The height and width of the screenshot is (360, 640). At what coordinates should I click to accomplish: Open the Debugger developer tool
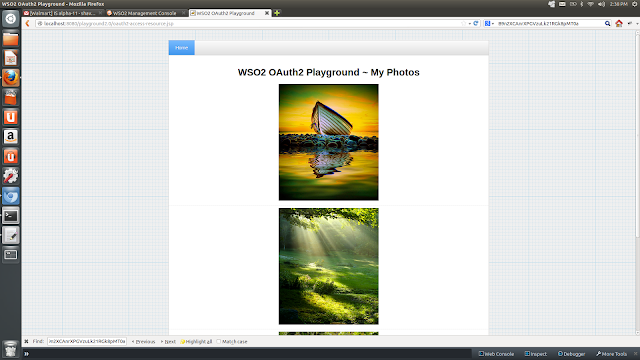point(571,354)
